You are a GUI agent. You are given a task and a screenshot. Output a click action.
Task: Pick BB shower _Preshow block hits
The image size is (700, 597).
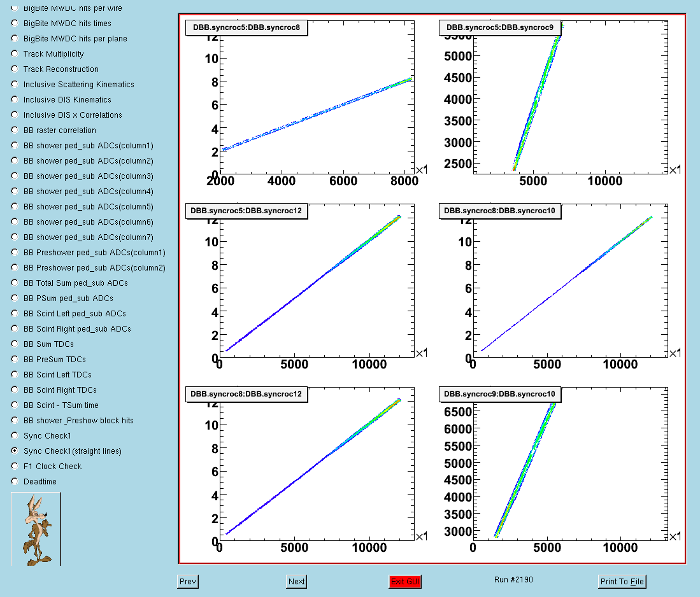pos(15,420)
